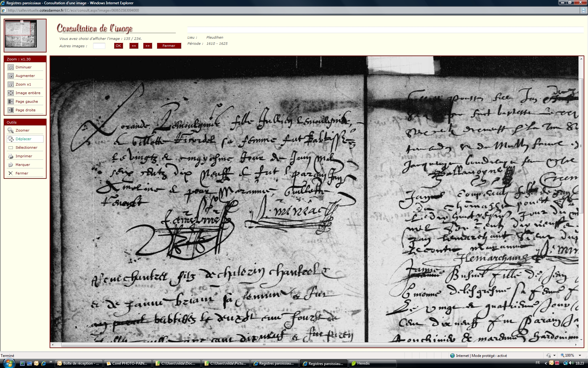Click the Augmenter zoom-in icon
Image resolution: width=588 pixels, height=368 pixels.
click(11, 76)
